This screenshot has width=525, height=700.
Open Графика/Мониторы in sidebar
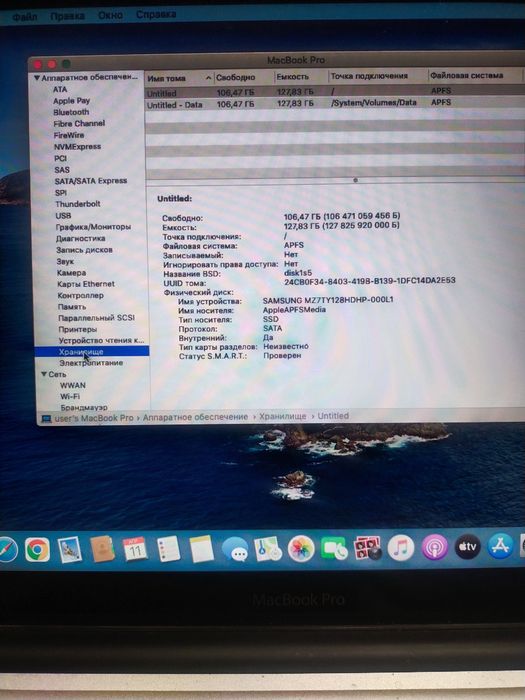(x=93, y=227)
